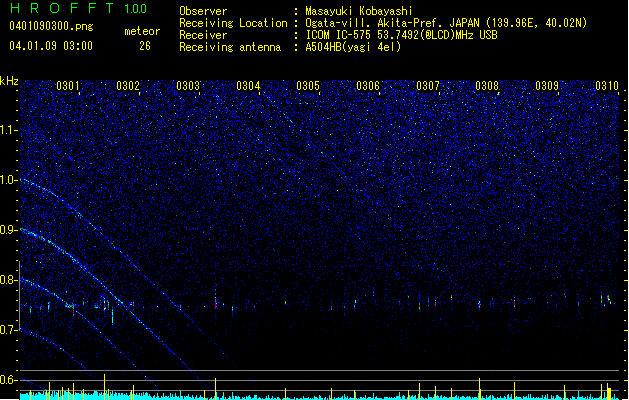Click the Receiving antenna label
Image resolution: width=629 pixels, height=400 pixels.
pyautogui.click(x=230, y=47)
